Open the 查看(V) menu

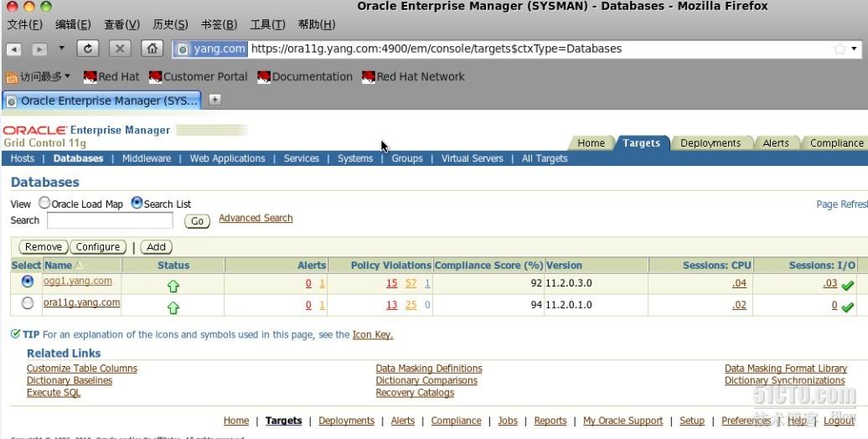click(121, 24)
